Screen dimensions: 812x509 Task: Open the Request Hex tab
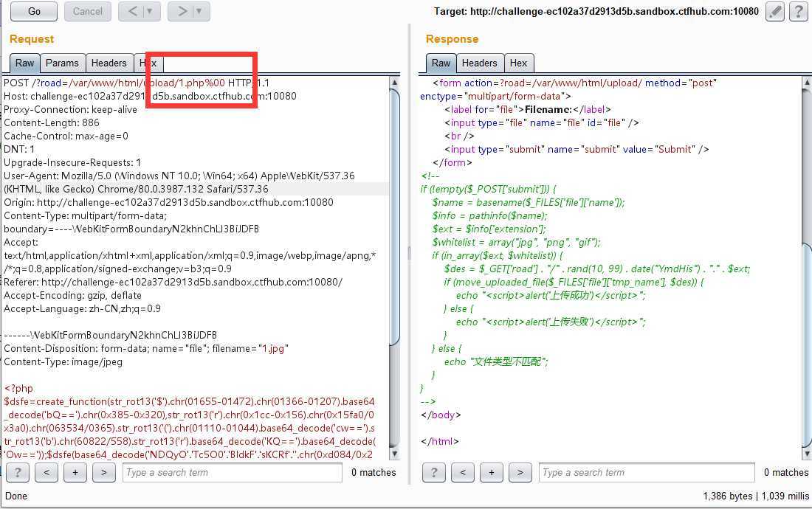coord(148,63)
